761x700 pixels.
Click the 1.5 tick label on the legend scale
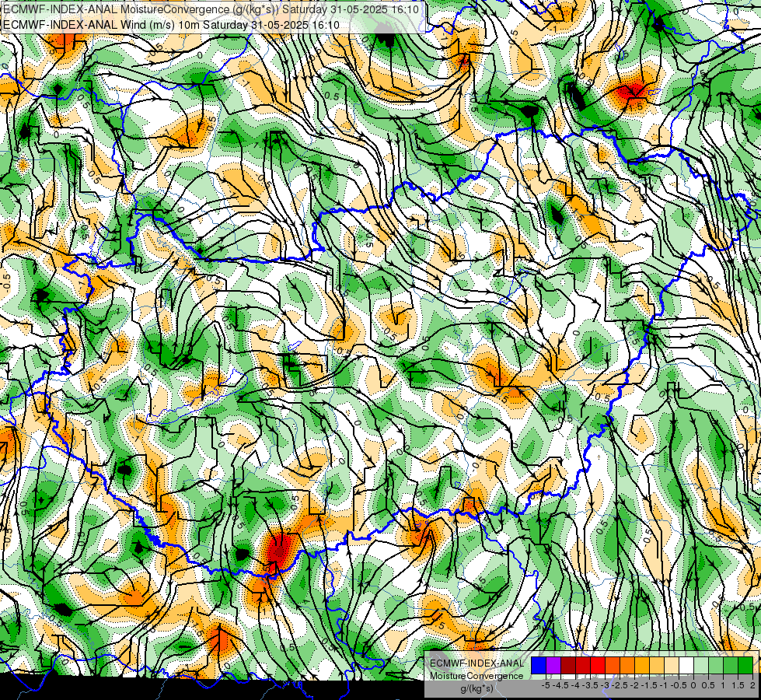pos(738,685)
